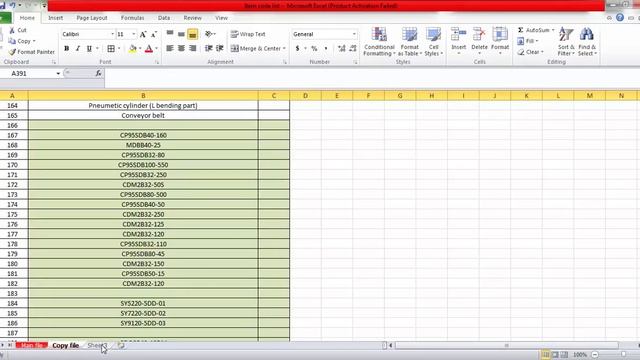This screenshot has height=360, width=640.
Task: Open font size dropdown
Action: tap(133, 34)
